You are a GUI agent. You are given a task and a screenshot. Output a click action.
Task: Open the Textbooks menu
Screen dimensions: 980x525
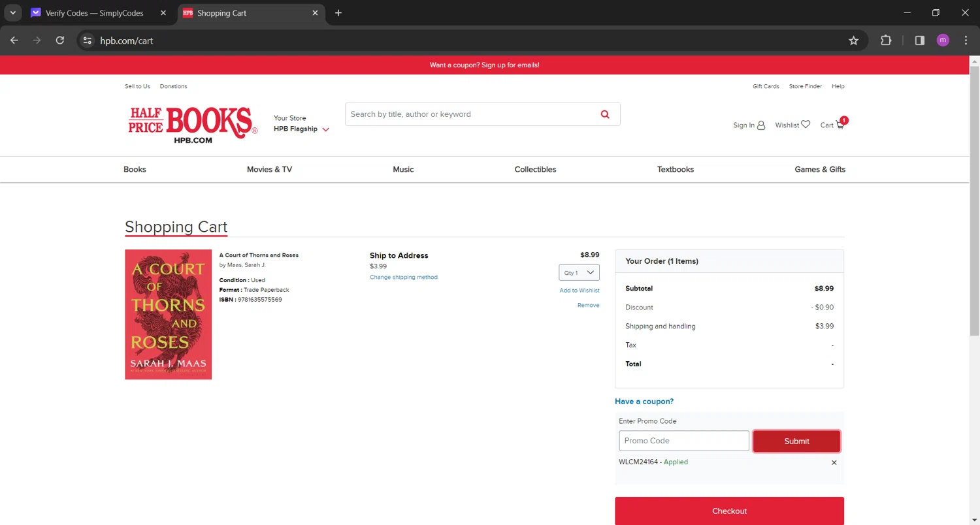(676, 169)
